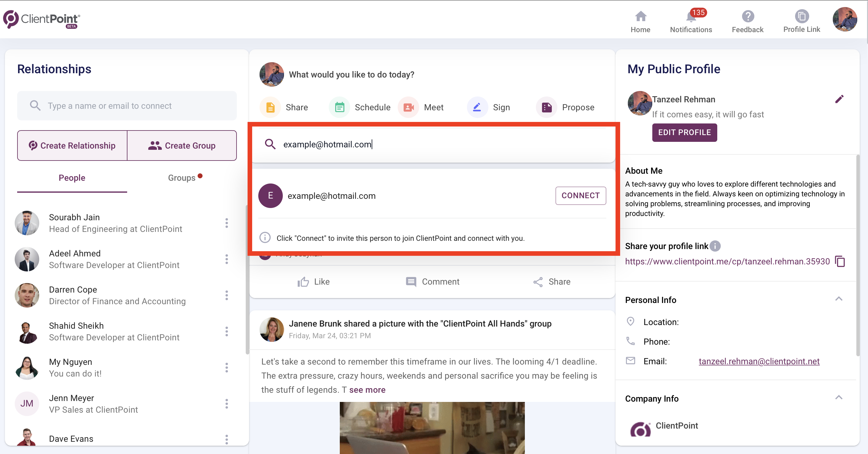Click the Meet video camera icon
Viewport: 868px width, 454px height.
tap(408, 108)
